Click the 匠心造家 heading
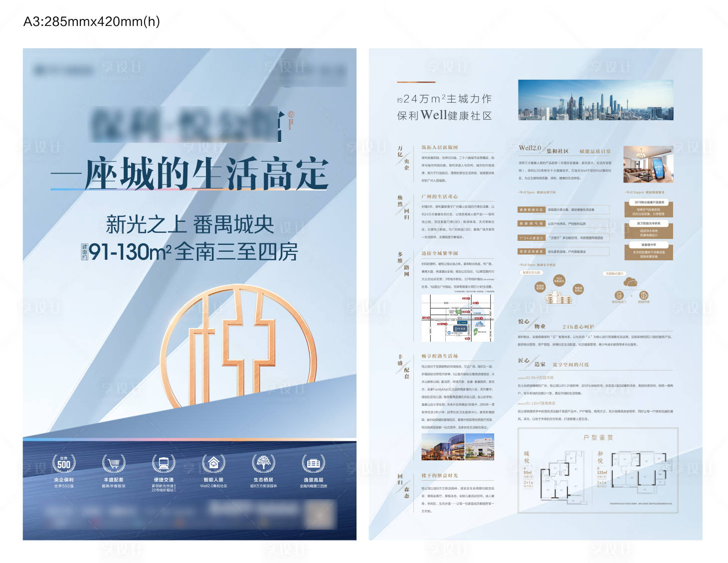The height and width of the screenshot is (563, 728). [532, 362]
